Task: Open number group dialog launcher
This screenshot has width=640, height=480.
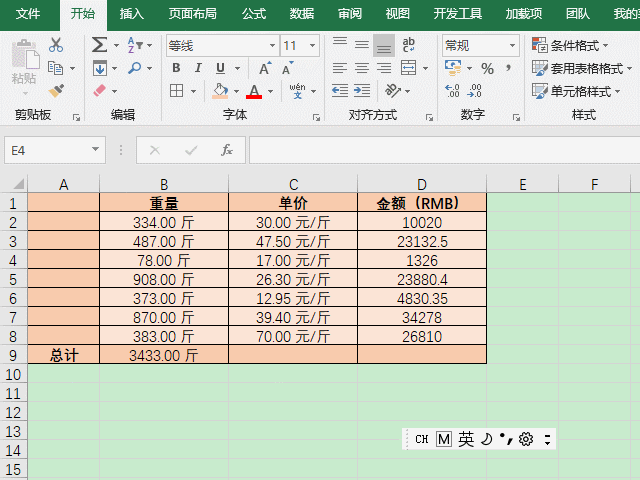Action: pos(516,118)
